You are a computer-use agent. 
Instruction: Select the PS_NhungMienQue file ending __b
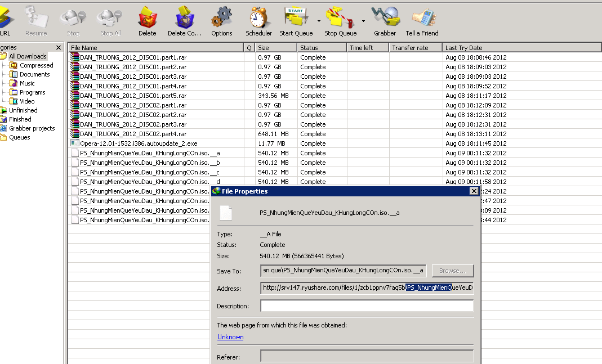150,163
